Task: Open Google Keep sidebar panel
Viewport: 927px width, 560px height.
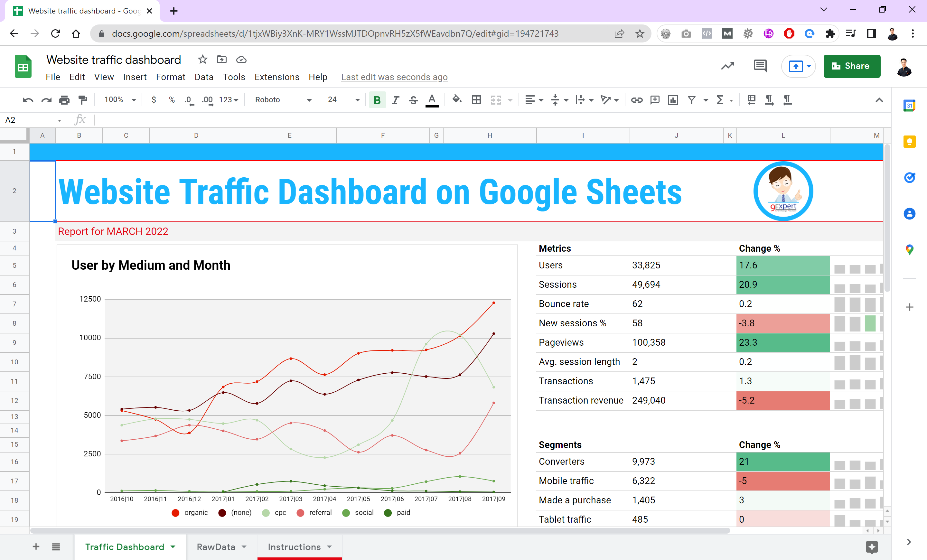Action: tap(910, 141)
